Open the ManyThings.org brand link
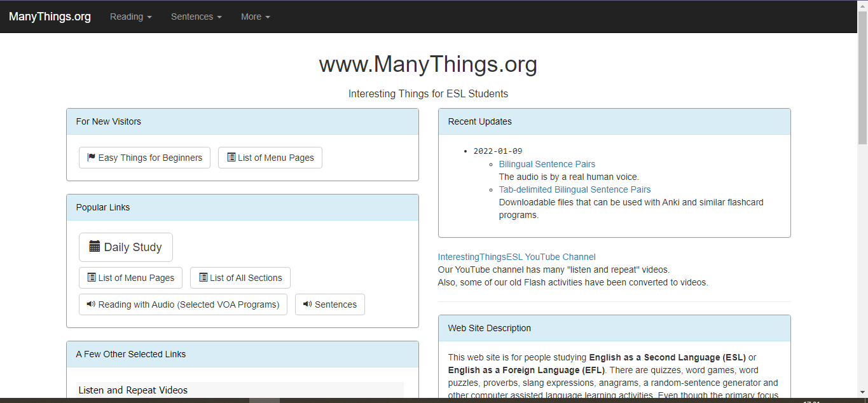Image resolution: width=868 pixels, height=403 pixels. (50, 17)
